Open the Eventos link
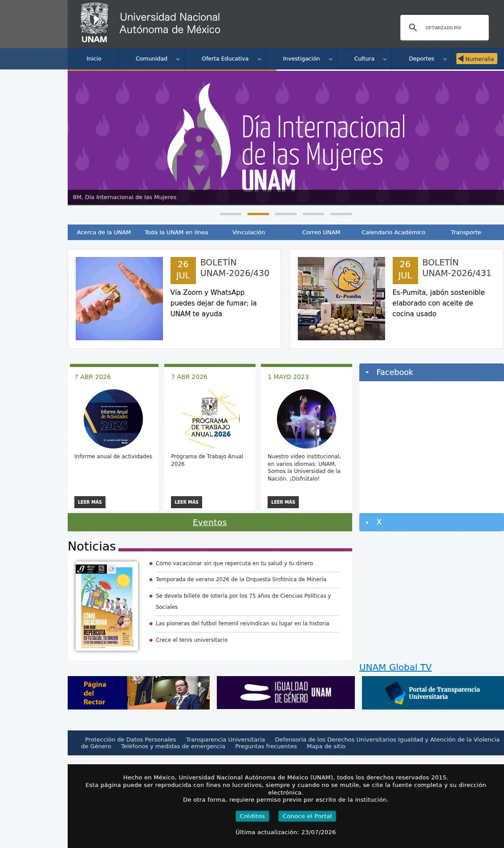The height and width of the screenshot is (848, 504). pyautogui.click(x=210, y=522)
